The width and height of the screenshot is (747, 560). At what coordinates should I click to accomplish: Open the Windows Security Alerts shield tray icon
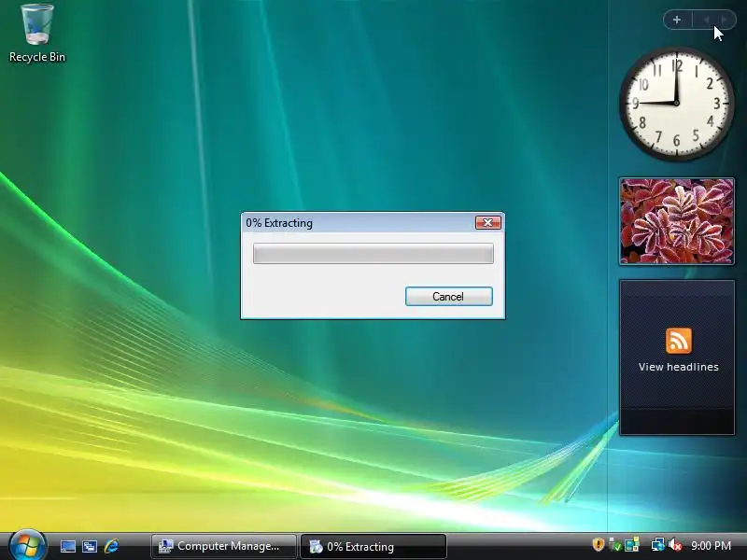click(x=598, y=544)
